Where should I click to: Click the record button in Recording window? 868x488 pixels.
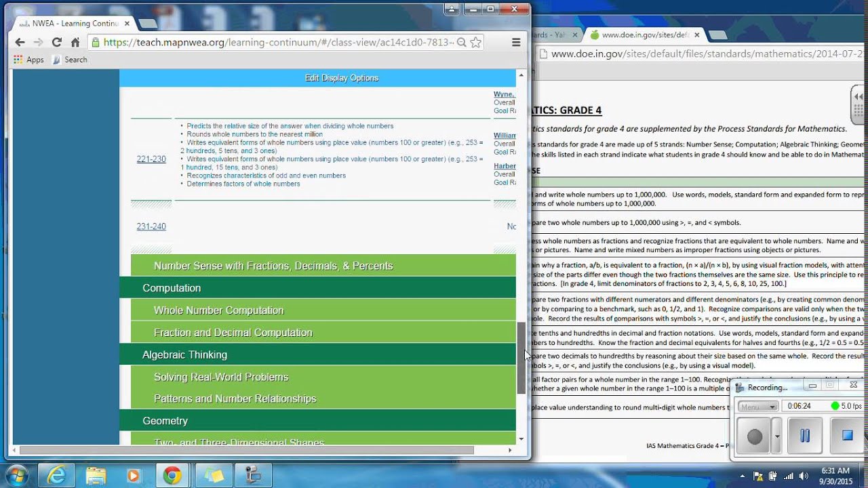pos(755,436)
